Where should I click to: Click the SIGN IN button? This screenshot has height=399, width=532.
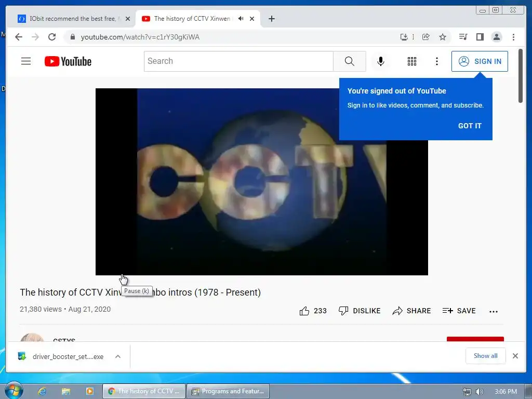(x=480, y=61)
